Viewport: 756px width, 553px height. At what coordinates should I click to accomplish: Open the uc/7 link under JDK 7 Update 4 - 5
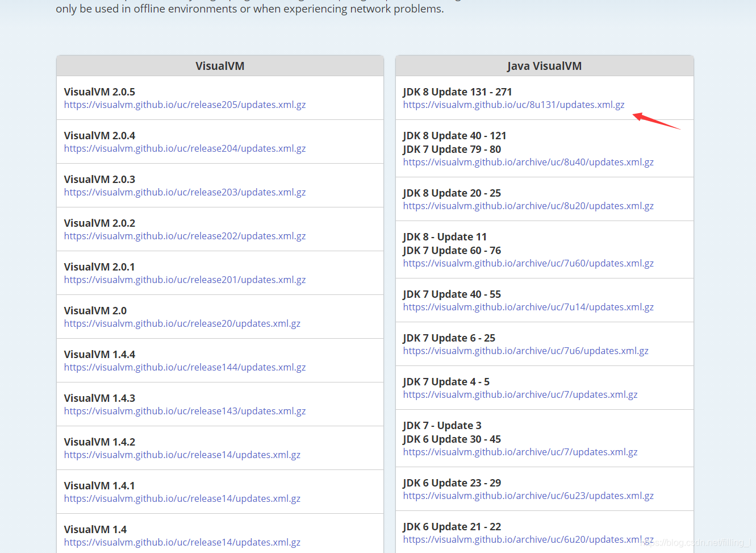[x=520, y=394]
